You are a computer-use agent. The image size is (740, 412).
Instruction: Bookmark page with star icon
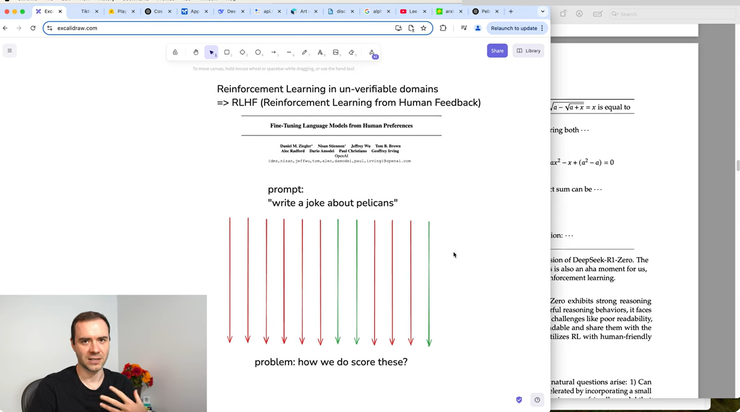pyautogui.click(x=424, y=28)
